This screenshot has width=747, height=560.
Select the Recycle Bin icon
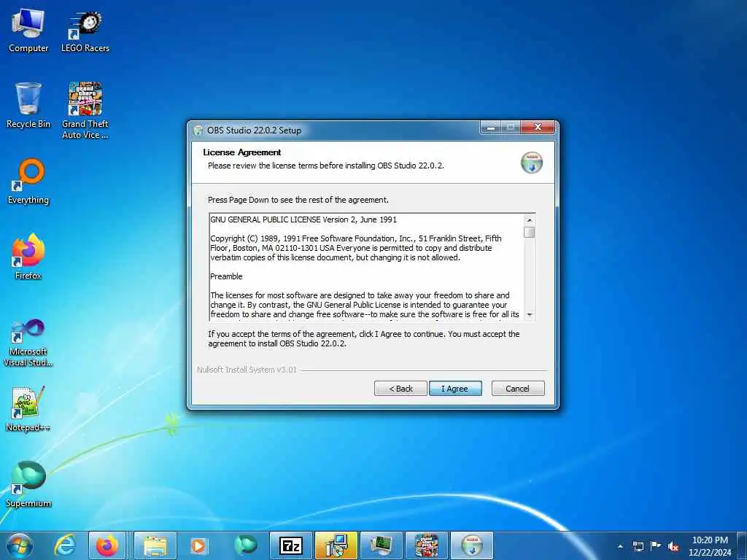[28, 106]
